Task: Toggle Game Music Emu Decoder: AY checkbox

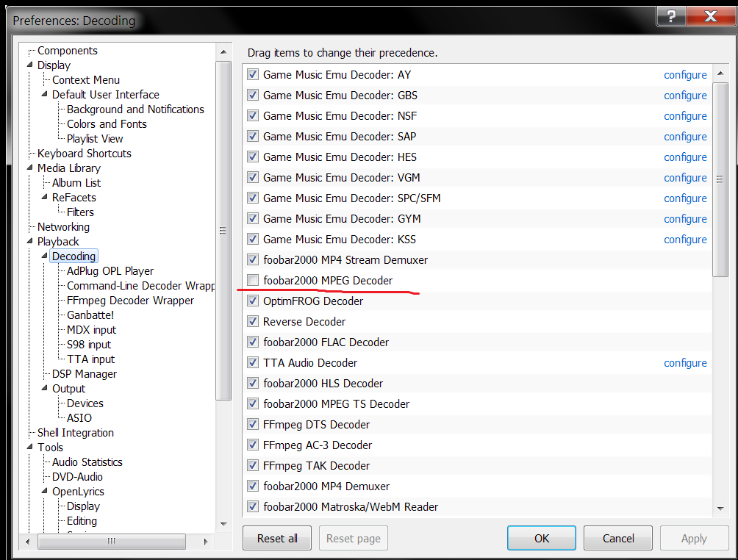Action: click(253, 74)
